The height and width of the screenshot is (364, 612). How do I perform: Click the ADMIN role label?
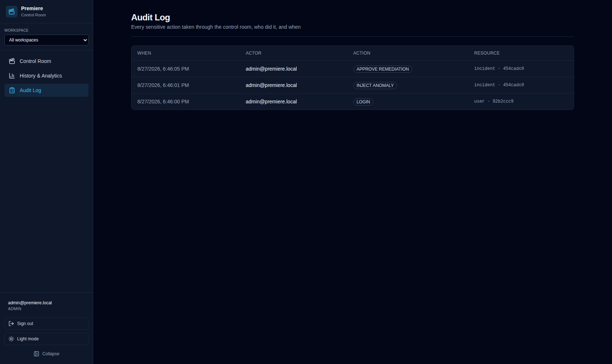[x=15, y=309]
